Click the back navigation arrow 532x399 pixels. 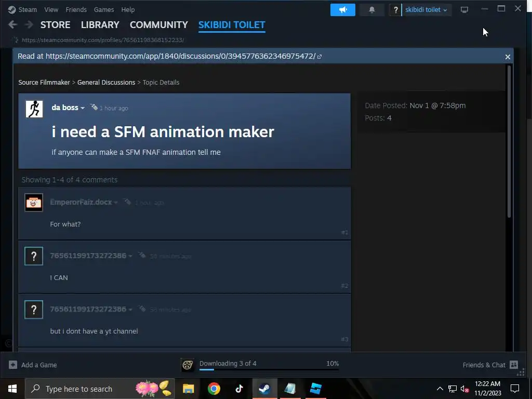[x=12, y=25]
